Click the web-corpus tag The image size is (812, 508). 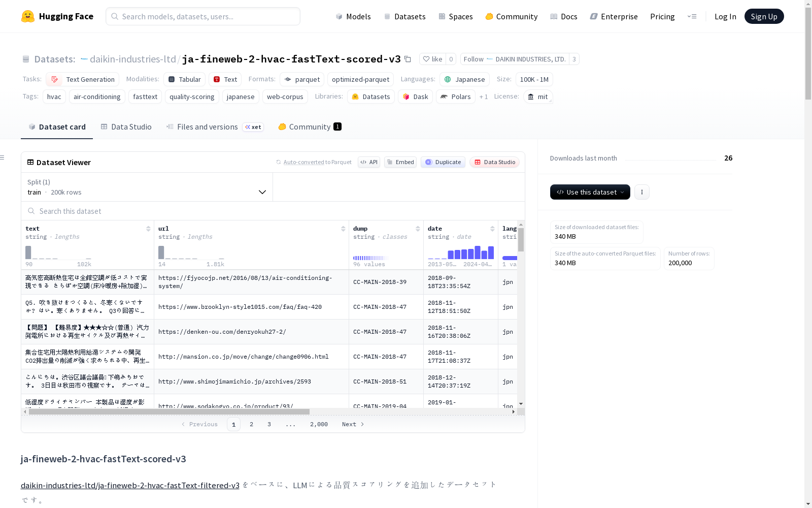point(285,97)
